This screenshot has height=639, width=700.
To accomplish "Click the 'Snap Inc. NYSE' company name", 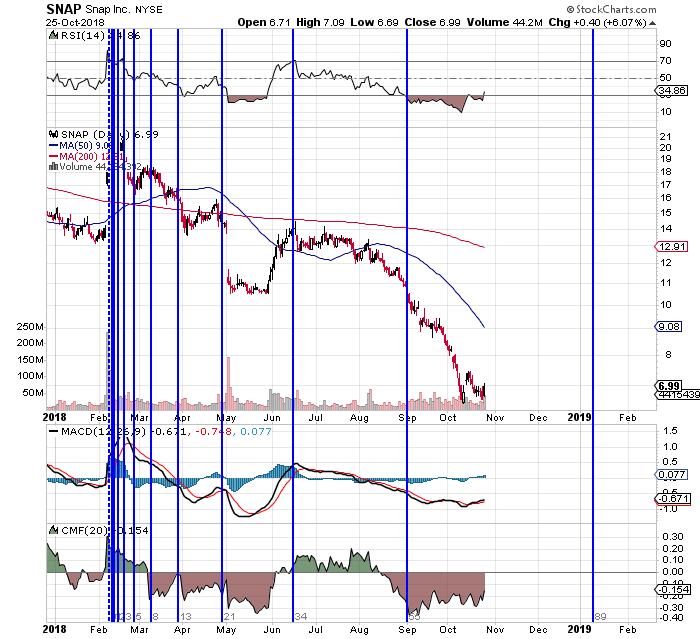I will tap(124, 9).
